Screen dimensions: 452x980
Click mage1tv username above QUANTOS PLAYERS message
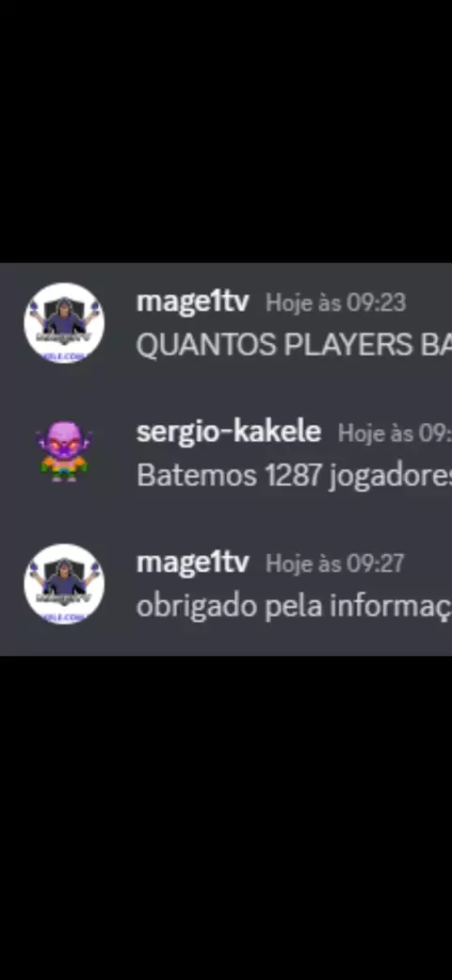pos(192,302)
